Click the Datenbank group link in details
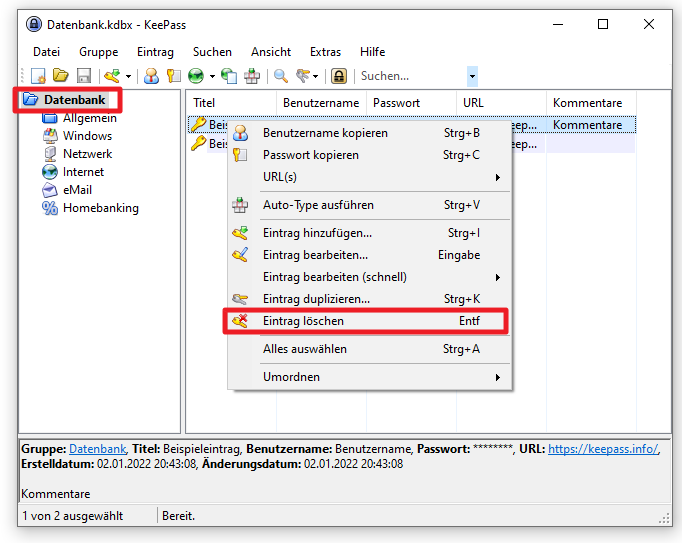The image size is (682, 543). pos(97,450)
